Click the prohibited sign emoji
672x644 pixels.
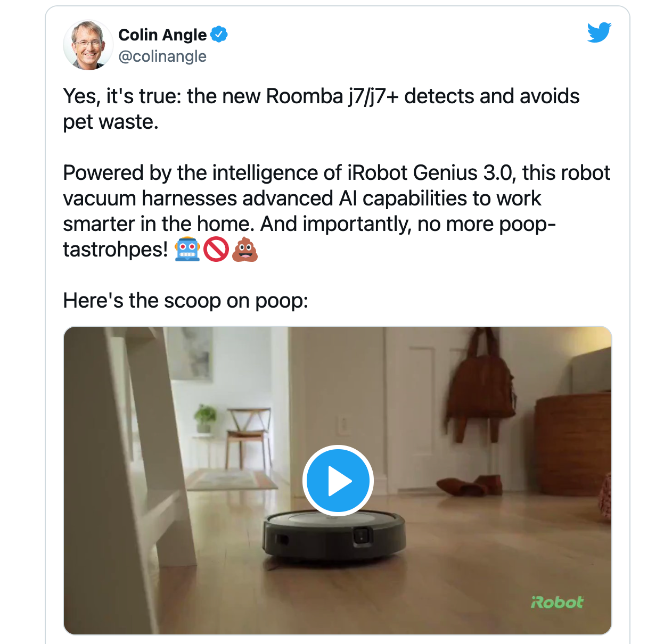[x=216, y=249]
